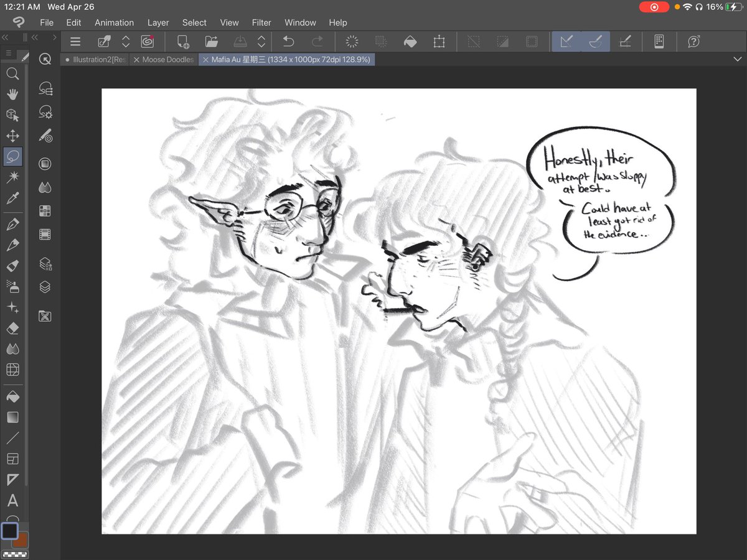
Task: Close the Mafia Au canvas tab
Action: (x=205, y=60)
